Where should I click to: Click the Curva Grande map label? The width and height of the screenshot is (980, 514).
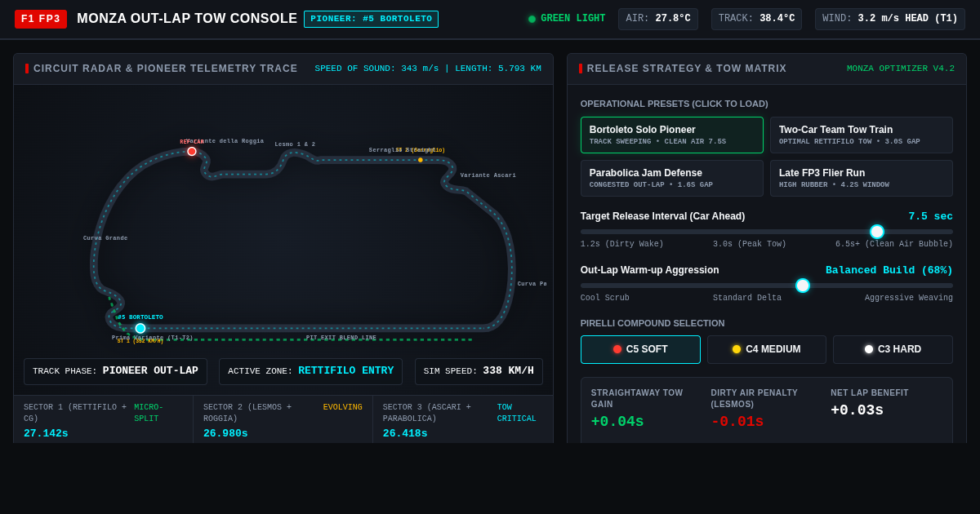coord(105,238)
